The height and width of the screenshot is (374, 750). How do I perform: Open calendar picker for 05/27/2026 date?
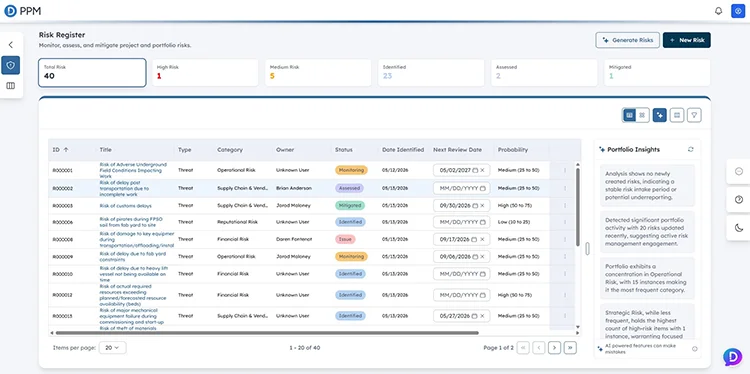coord(475,316)
